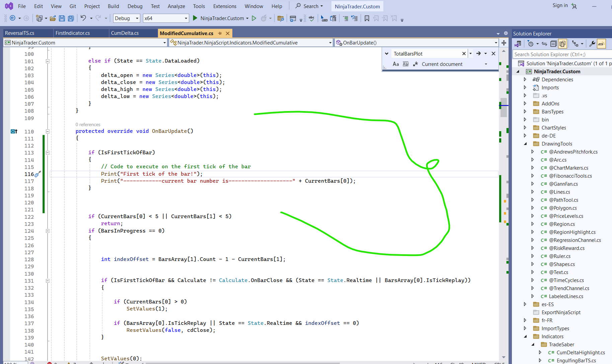612x364 pixels.
Task: Clear the TotalBarsPlot search text
Action: point(464,54)
